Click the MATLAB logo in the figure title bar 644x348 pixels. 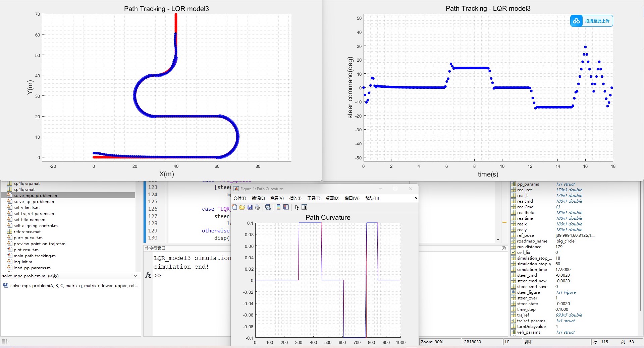tap(236, 189)
